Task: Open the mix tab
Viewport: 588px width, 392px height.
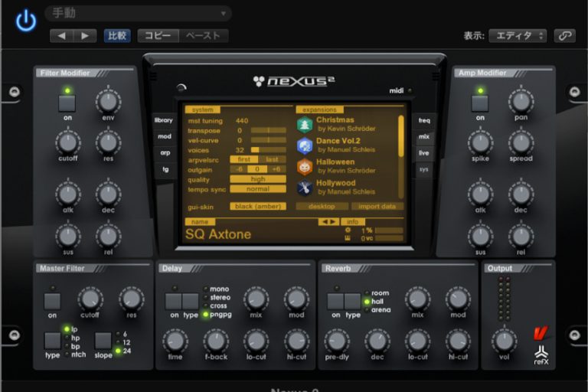Action: pos(423,136)
